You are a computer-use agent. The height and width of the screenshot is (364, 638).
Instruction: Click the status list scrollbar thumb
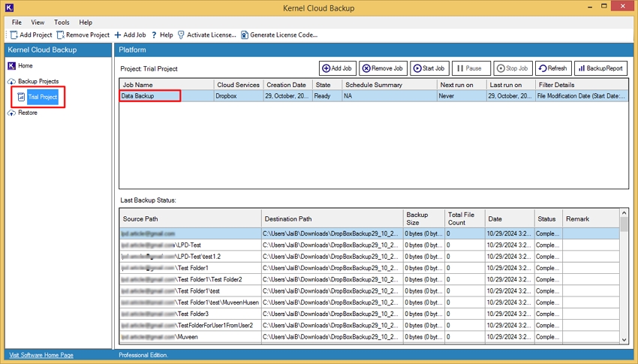[x=624, y=224]
